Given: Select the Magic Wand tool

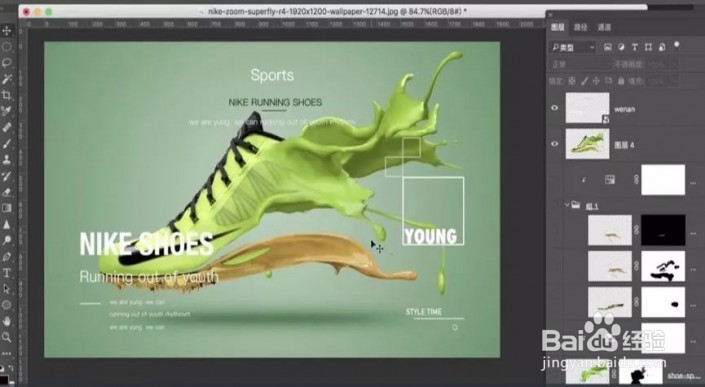Looking at the screenshot, I should tap(7, 79).
